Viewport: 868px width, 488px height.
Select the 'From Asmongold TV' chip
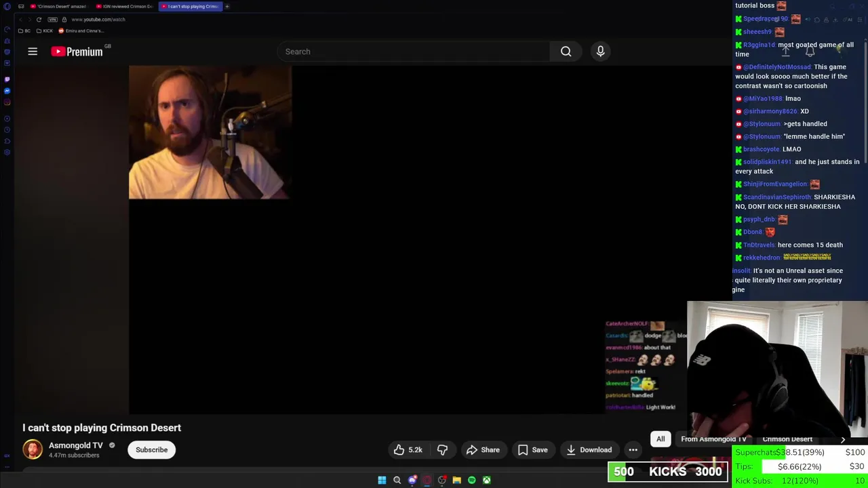point(713,439)
